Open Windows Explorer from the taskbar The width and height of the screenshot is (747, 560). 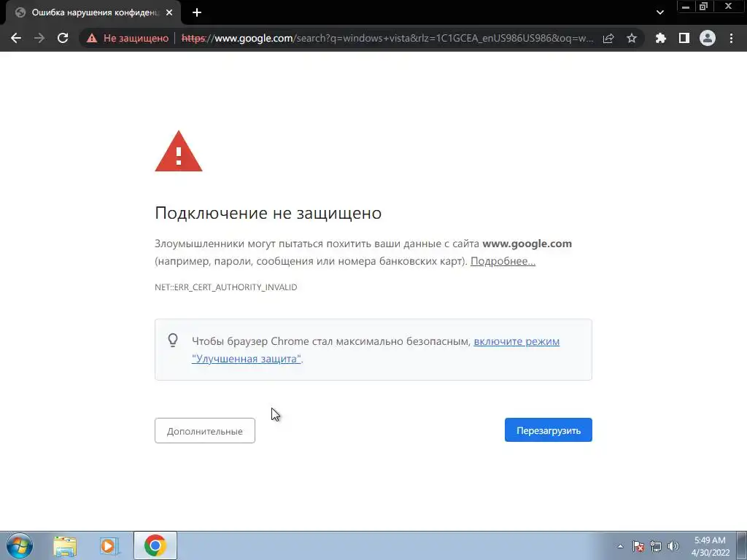(x=65, y=545)
